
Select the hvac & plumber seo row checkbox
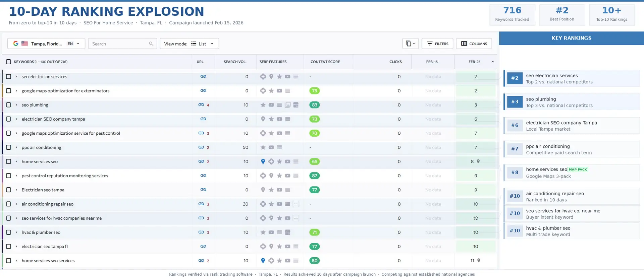pos(8,232)
